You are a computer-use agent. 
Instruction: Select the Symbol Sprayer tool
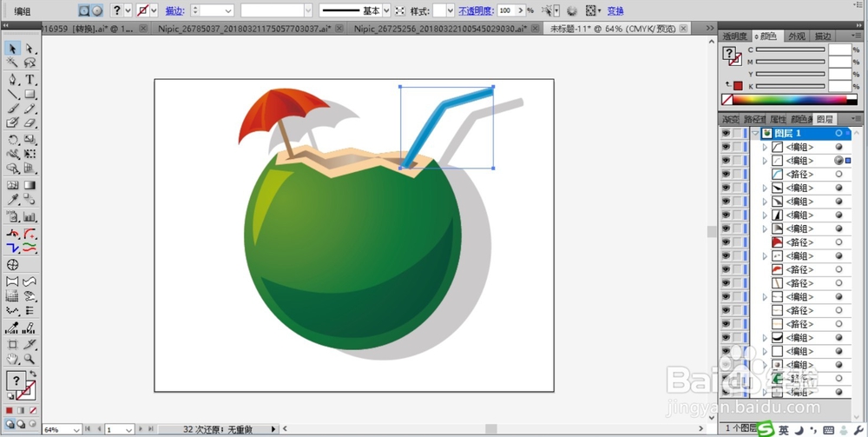[13, 217]
